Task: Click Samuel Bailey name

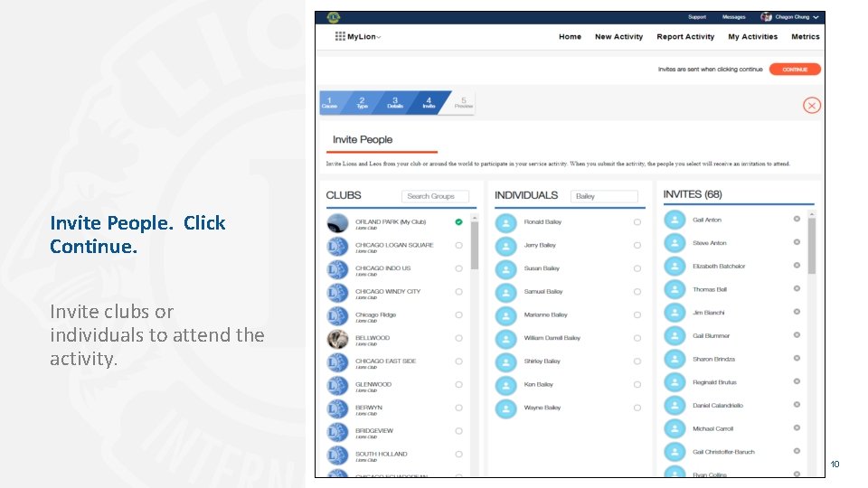Action: pyautogui.click(x=543, y=292)
